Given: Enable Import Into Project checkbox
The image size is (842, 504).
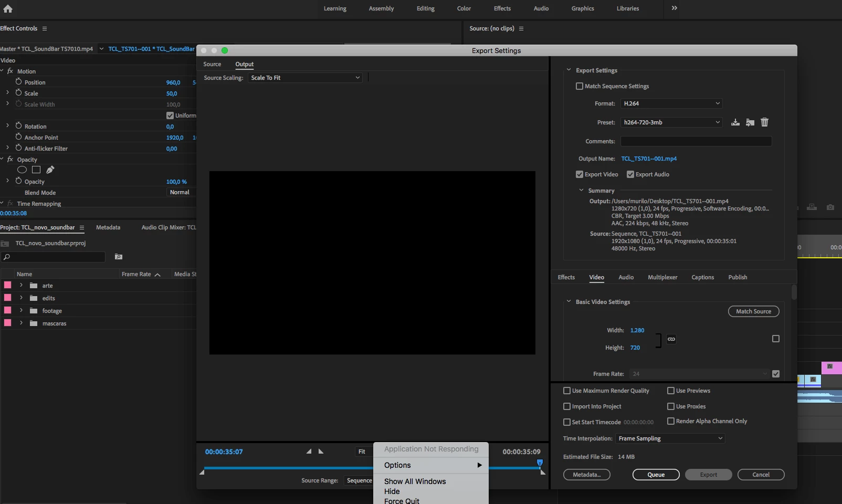Looking at the screenshot, I should (567, 406).
